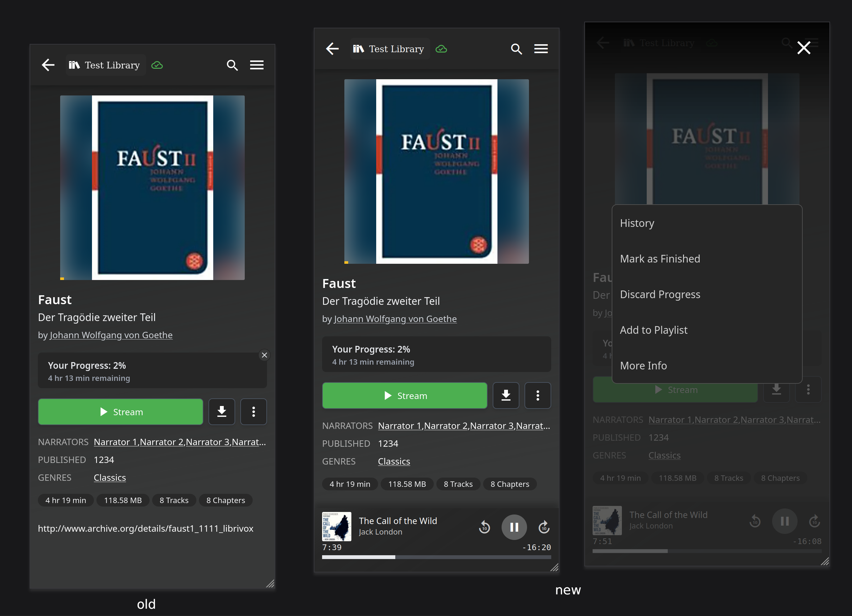
Task: Open three-dot more menu in middle window
Action: coord(538,395)
